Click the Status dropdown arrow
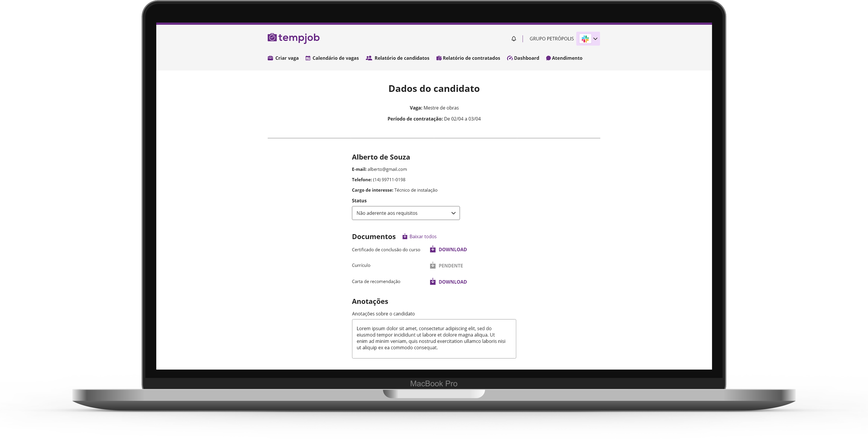Image resolution: width=868 pixels, height=439 pixels. pyautogui.click(x=453, y=213)
